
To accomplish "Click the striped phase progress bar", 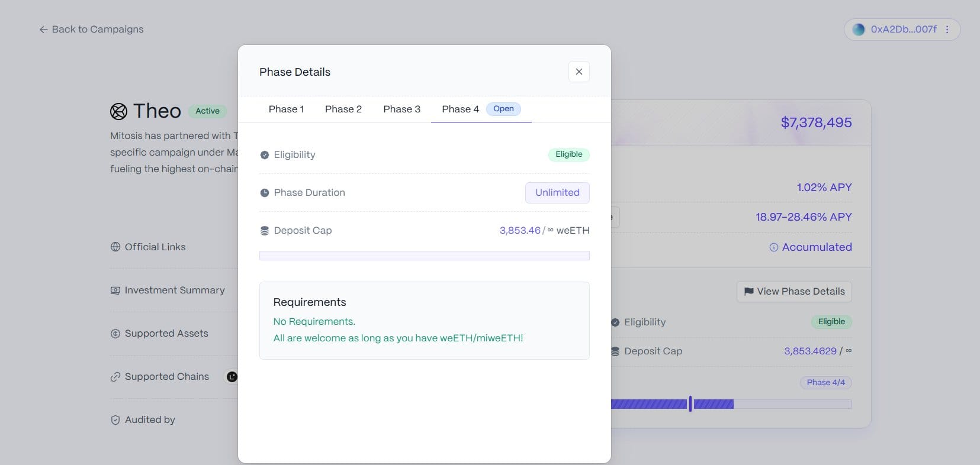I will (731, 404).
